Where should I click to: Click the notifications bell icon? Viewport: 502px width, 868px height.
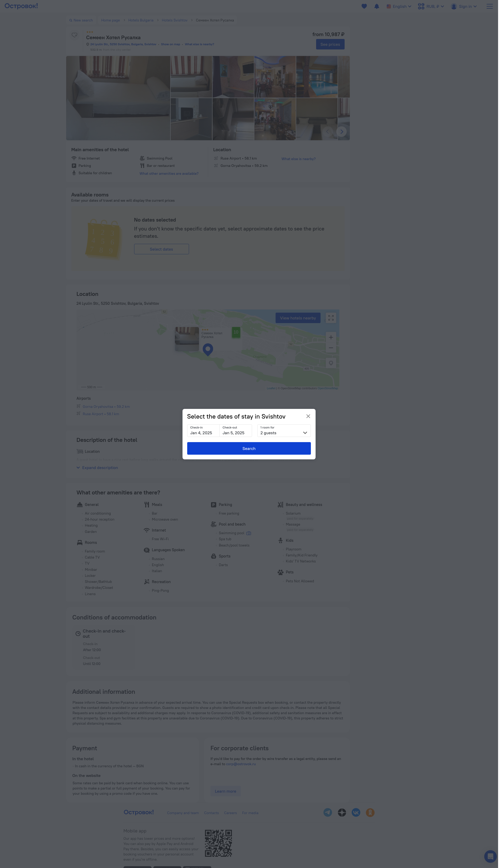pyautogui.click(x=376, y=6)
